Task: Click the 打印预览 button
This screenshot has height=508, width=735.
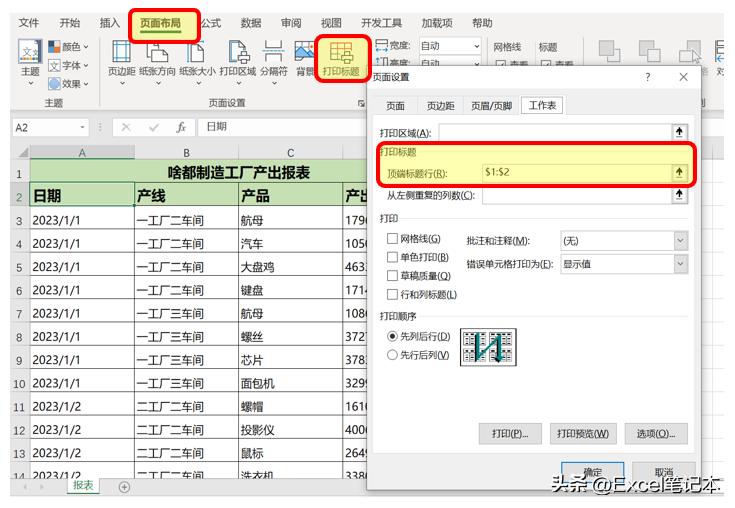Action: (x=583, y=433)
